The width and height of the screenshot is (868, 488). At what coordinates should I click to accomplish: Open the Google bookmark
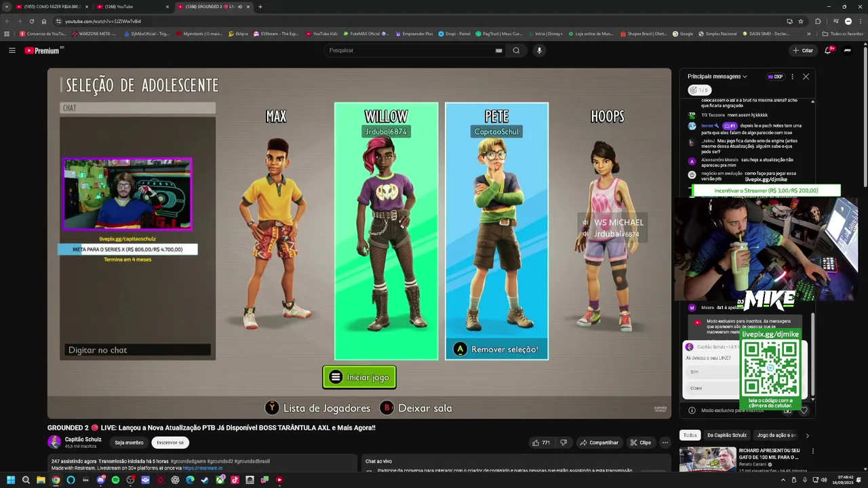click(682, 34)
